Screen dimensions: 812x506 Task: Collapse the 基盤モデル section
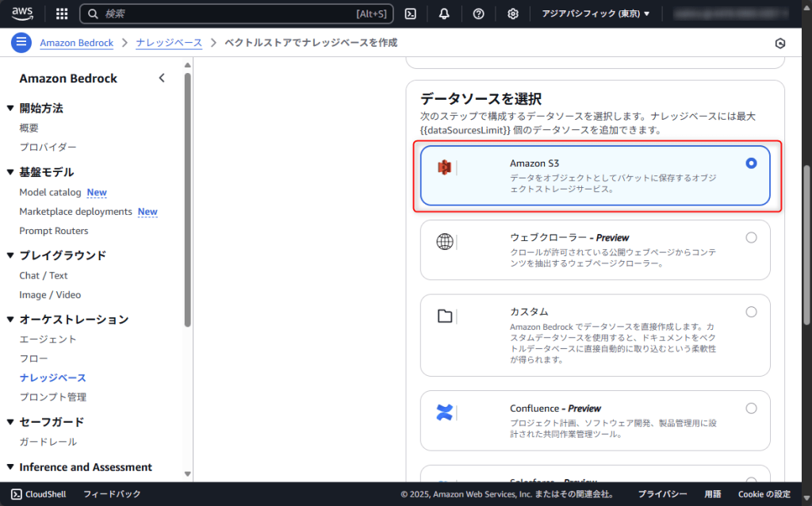[10, 172]
